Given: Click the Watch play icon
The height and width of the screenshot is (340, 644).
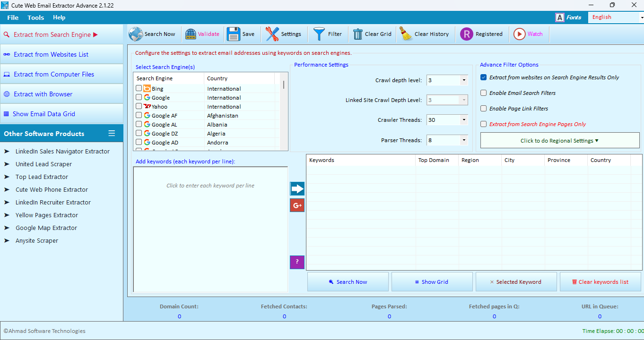Looking at the screenshot, I should (519, 34).
